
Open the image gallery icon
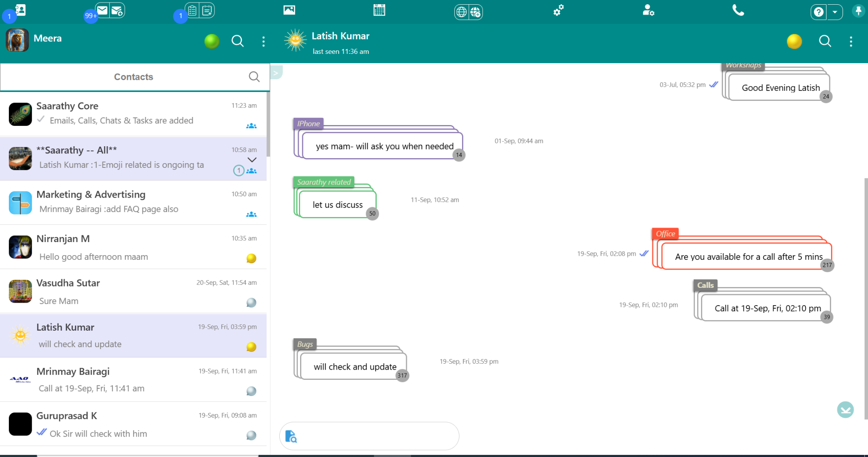point(289,9)
